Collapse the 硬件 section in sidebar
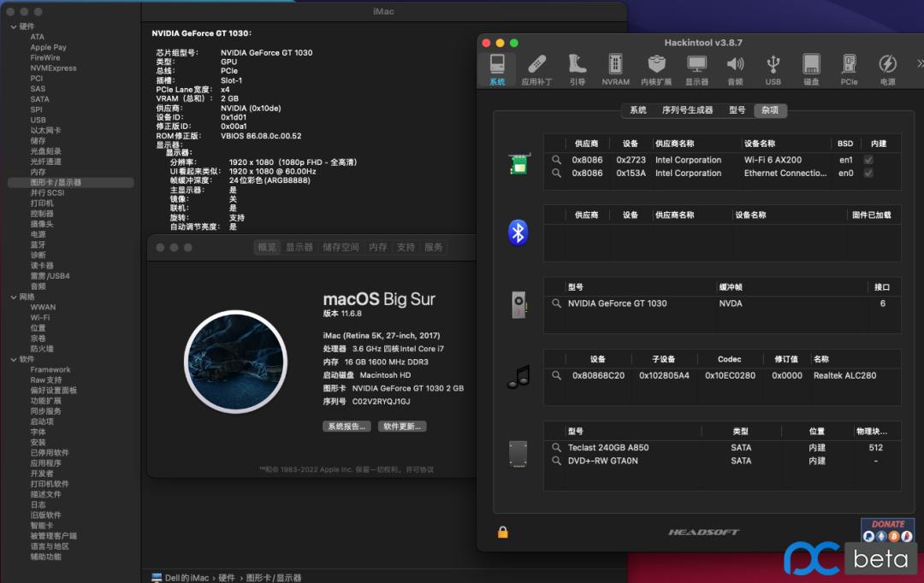This screenshot has height=583, width=924. point(13,26)
